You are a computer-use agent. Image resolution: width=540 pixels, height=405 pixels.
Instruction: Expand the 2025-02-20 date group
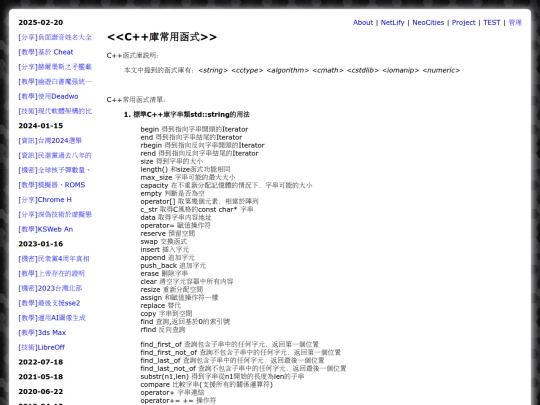[x=41, y=23]
